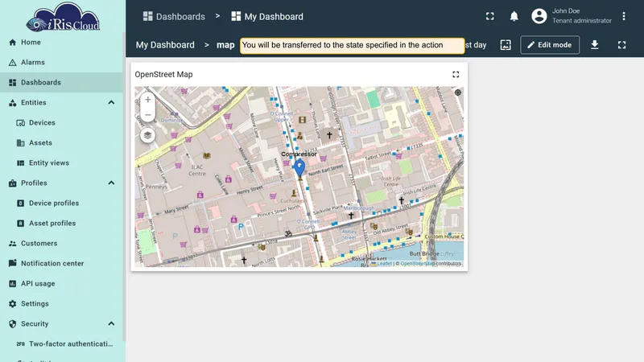
Task: Open API usage page
Action: click(x=62, y=284)
